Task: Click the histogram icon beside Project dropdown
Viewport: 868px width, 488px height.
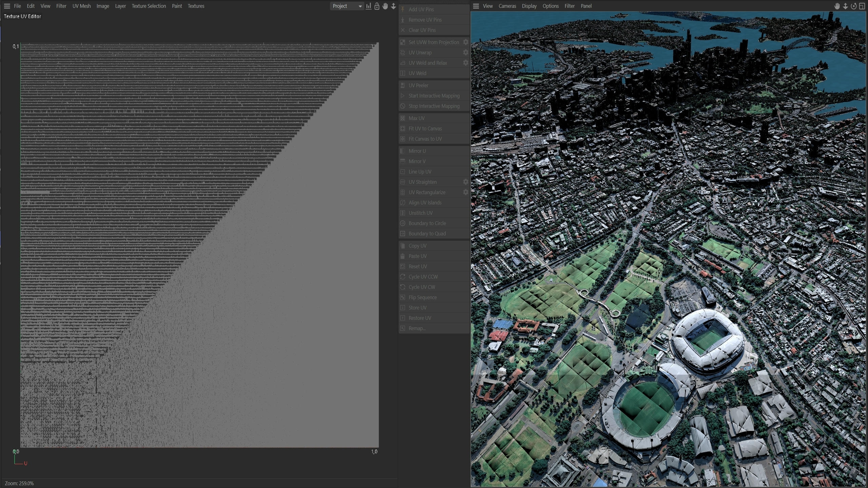Action: [x=369, y=6]
